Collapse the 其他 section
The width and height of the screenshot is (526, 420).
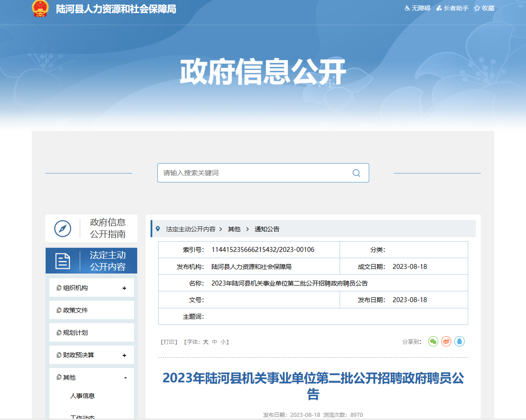[125, 378]
